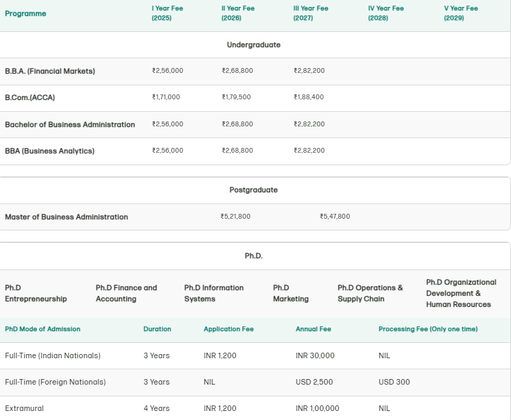Click the PhD Mode of Admission column header
This screenshot has height=420, width=511.
pyautogui.click(x=42, y=329)
